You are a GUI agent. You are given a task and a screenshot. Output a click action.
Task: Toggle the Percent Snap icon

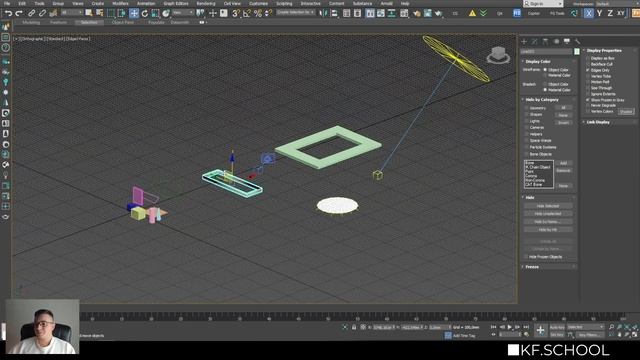[x=258, y=13]
